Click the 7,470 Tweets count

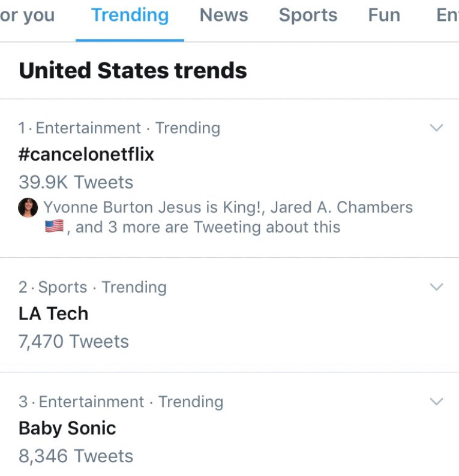(x=74, y=341)
